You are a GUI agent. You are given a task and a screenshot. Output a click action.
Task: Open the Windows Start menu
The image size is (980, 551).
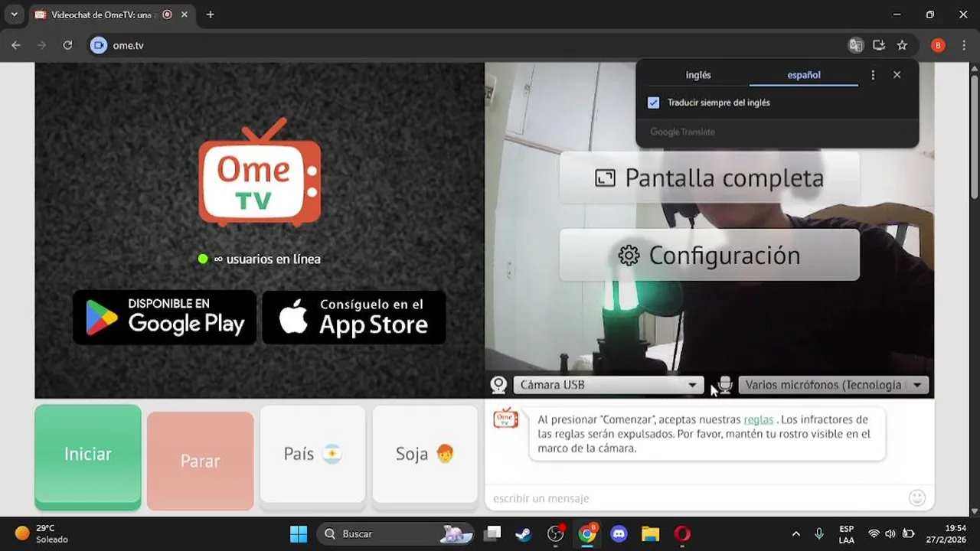[x=299, y=533]
